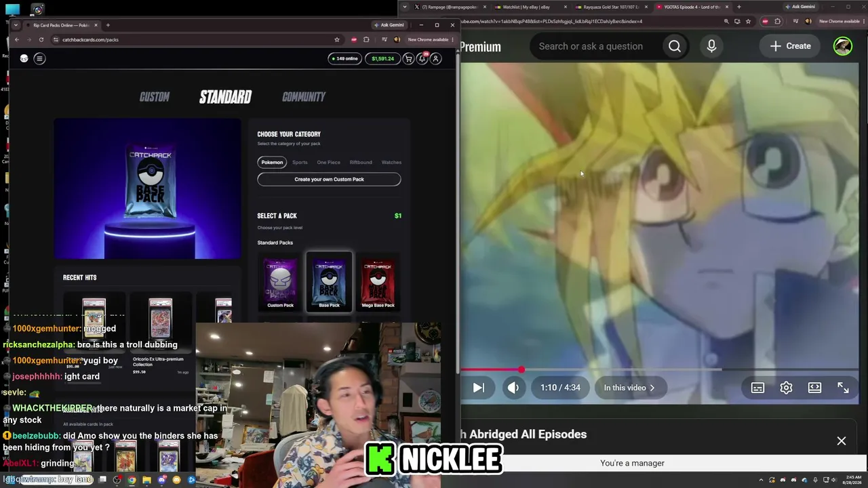Close the YouTube playlist panel
Screen dimensions: 868x488
point(842,441)
